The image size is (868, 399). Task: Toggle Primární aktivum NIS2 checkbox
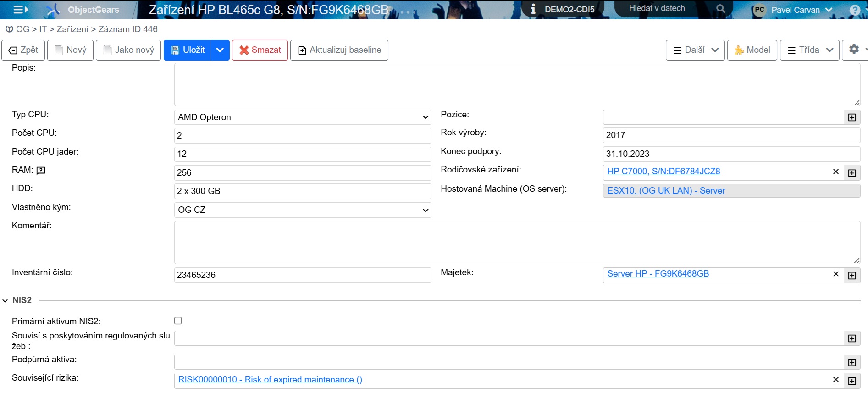178,321
